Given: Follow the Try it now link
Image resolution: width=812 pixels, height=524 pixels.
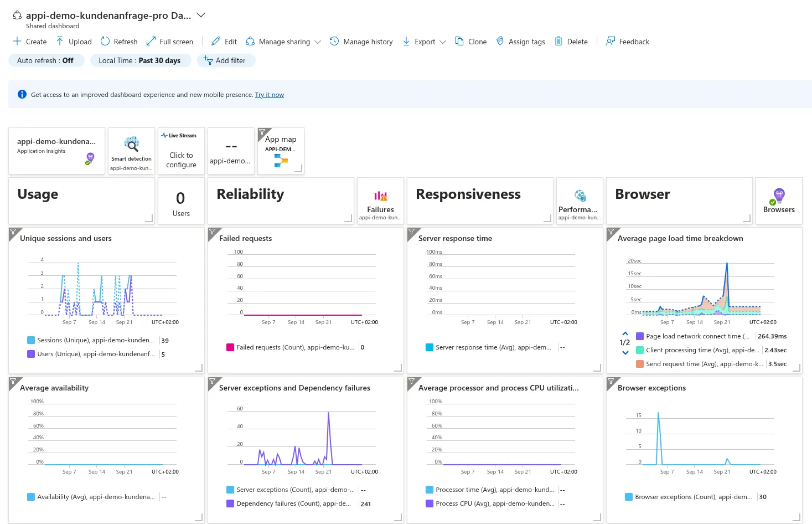Looking at the screenshot, I should [x=270, y=95].
